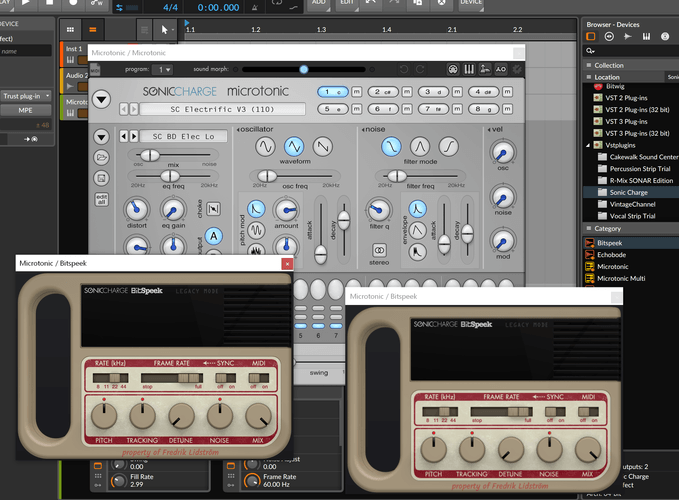The image size is (679, 500).
Task: Select the sine pitch mod mode icon
Action: click(256, 230)
